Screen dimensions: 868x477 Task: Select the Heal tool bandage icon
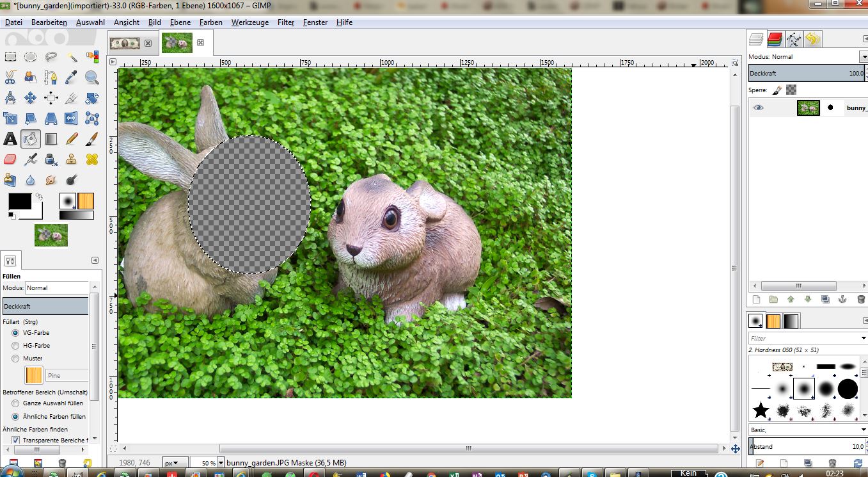[91, 159]
